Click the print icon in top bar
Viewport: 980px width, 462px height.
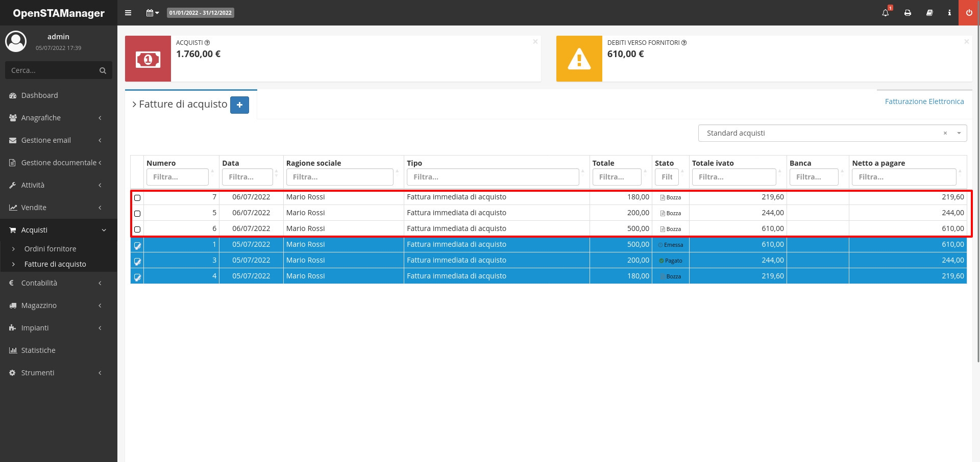click(x=908, y=13)
